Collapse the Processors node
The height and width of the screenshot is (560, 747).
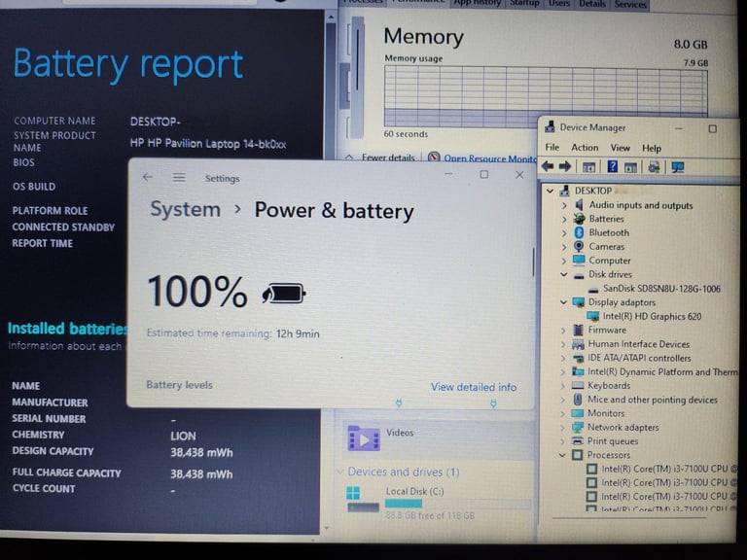click(562, 455)
